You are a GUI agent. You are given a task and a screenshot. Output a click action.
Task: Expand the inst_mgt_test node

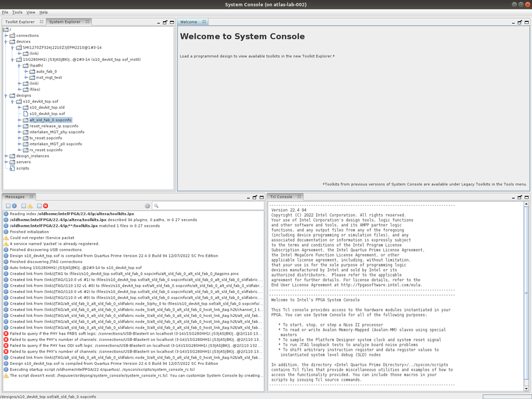26,77
